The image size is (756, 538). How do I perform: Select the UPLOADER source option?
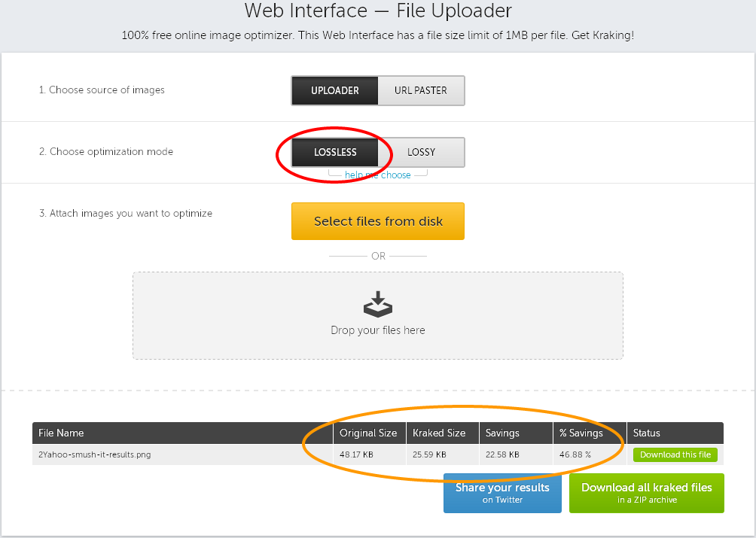pos(334,90)
